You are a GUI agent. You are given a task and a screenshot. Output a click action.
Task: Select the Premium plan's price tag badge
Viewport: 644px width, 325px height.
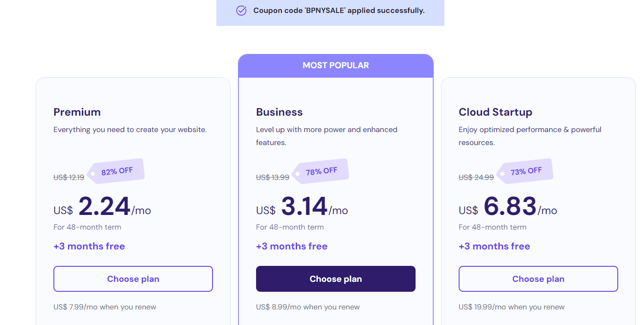(116, 171)
